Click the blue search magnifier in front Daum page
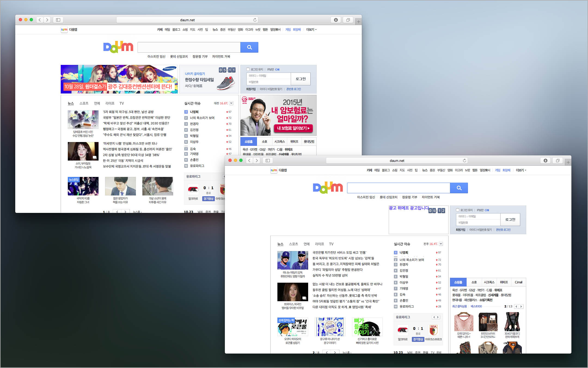588x368 pixels. pyautogui.click(x=459, y=188)
